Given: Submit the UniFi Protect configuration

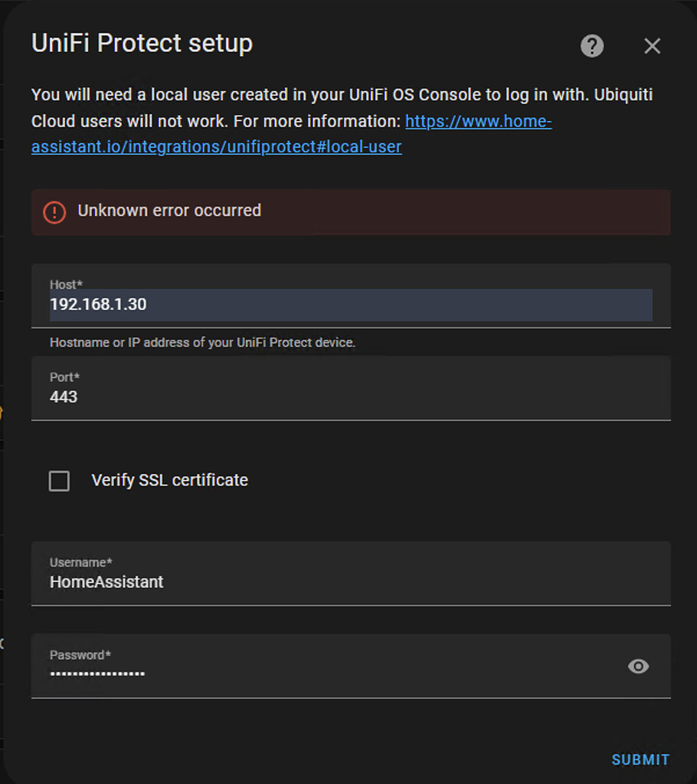Looking at the screenshot, I should click(x=640, y=759).
